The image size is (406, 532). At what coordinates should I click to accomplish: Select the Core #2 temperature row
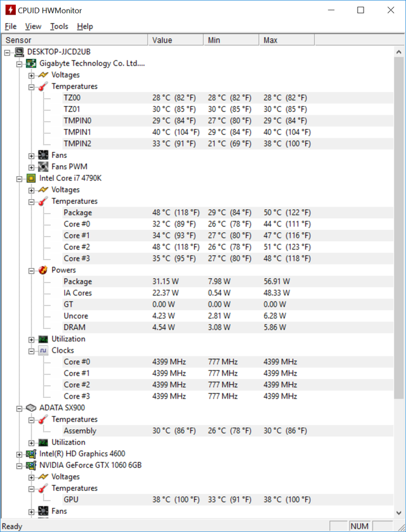(228, 247)
